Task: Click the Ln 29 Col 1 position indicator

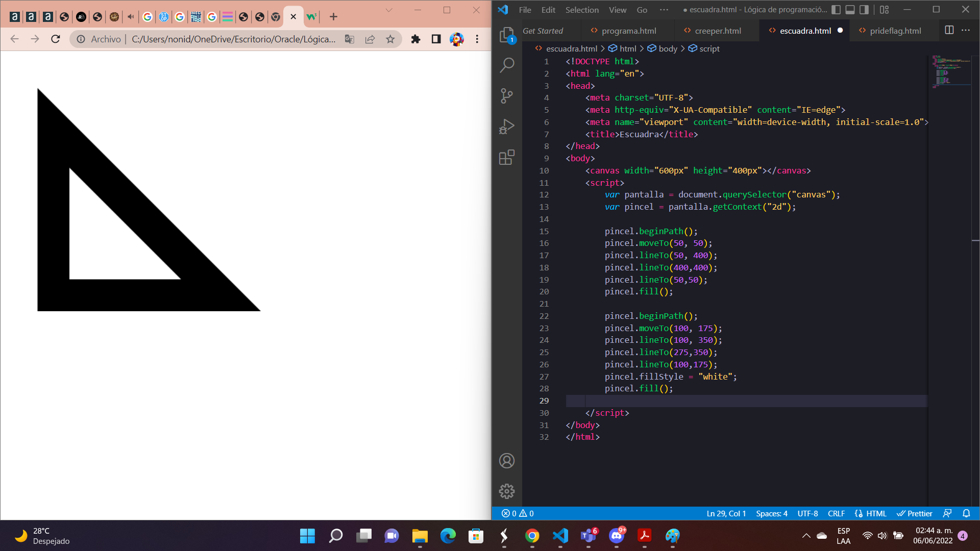Action: (x=726, y=513)
